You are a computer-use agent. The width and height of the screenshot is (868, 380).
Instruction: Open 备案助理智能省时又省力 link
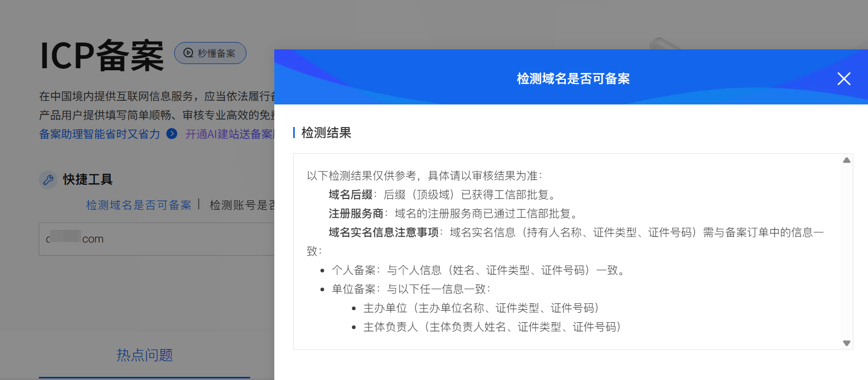point(100,134)
